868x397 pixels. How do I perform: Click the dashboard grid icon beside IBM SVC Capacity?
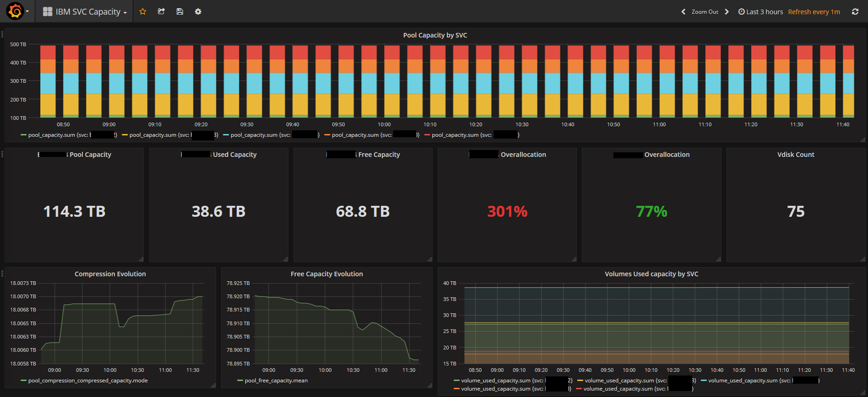click(48, 12)
